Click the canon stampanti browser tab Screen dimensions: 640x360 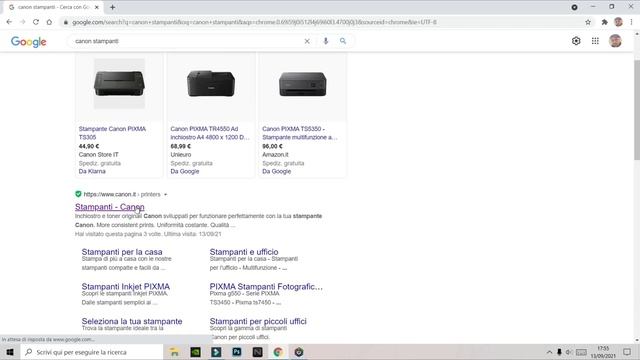click(53, 7)
